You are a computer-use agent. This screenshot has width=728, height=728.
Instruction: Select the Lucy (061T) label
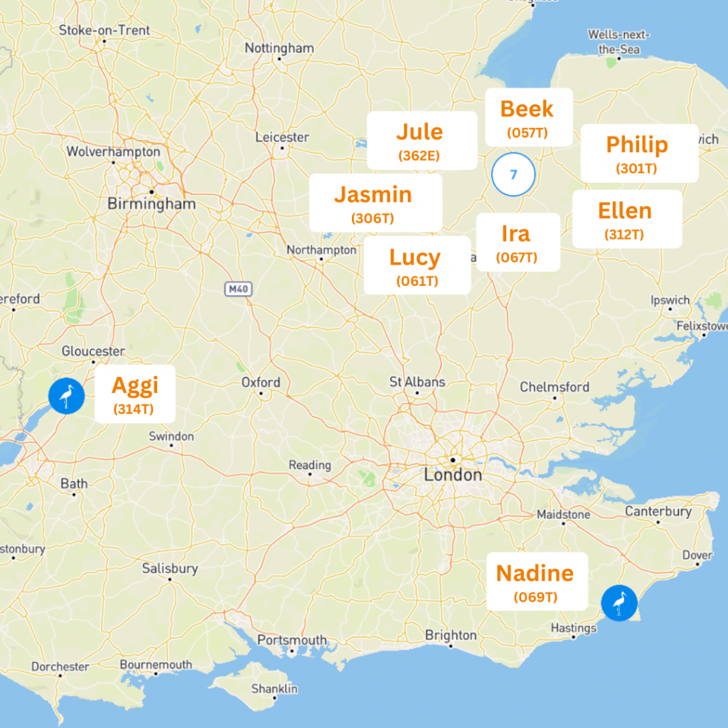coord(417,265)
